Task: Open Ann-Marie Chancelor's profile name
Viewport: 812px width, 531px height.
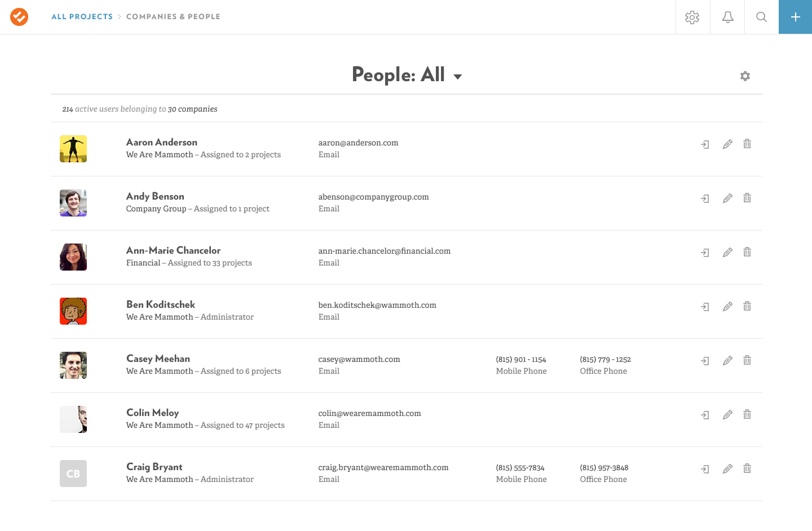Action: [x=173, y=250]
